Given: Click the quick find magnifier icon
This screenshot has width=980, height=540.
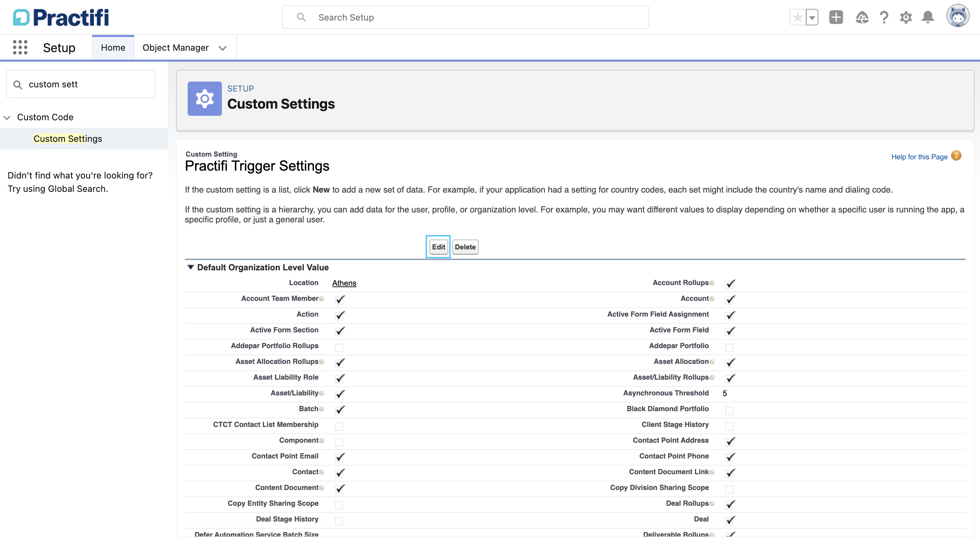Looking at the screenshot, I should tap(17, 85).
